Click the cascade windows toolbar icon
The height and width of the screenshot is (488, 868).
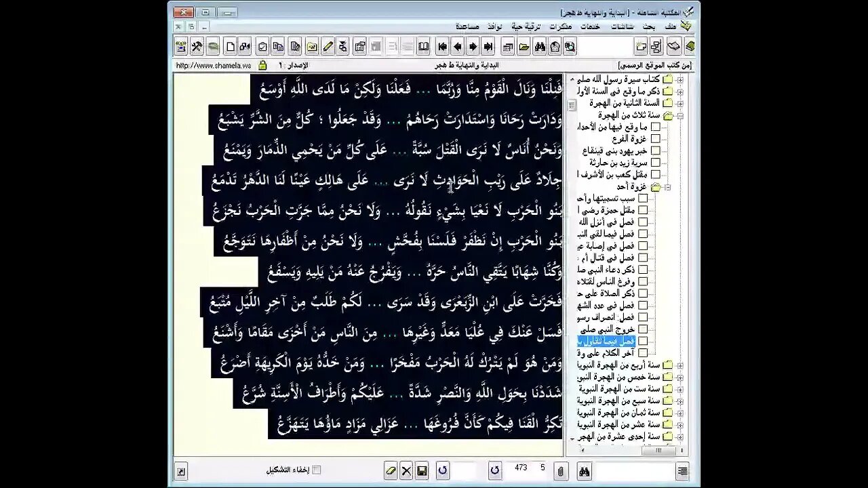coord(508,47)
